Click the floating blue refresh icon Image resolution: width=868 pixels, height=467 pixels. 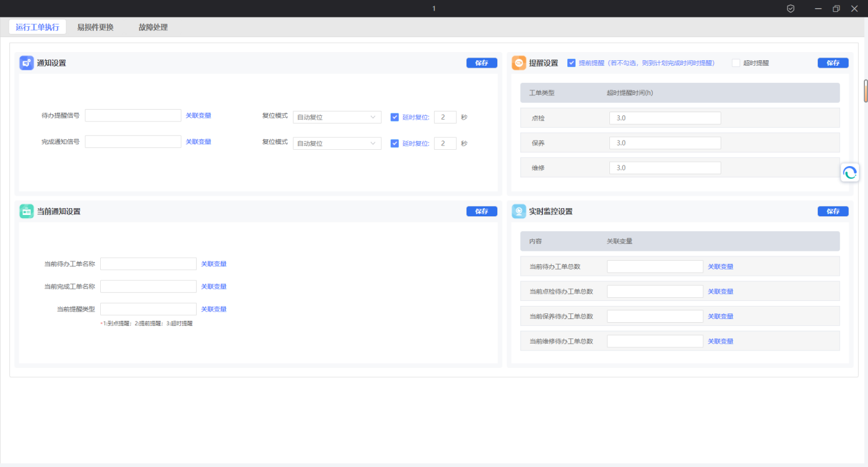coord(850,173)
